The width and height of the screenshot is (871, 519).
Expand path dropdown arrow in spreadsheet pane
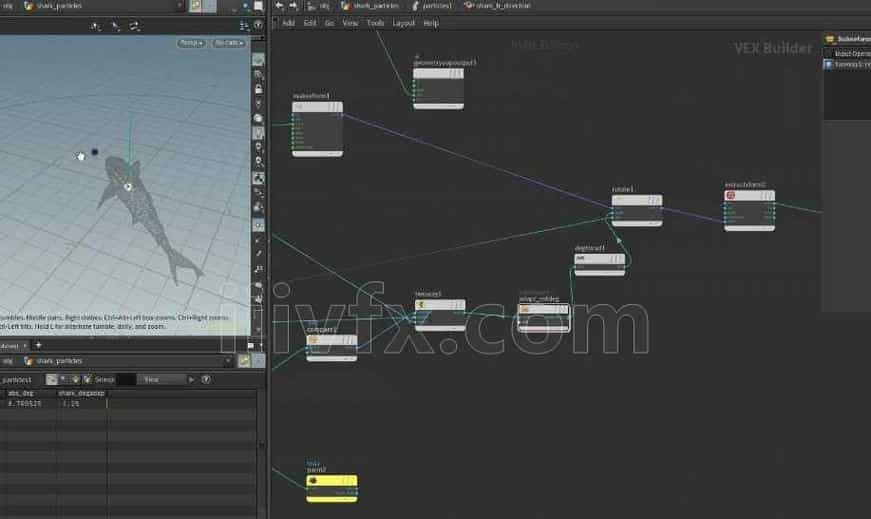pos(228,361)
